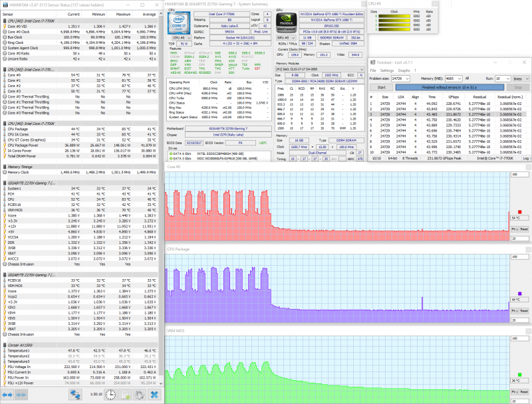Click Fit y on the Core #0 graph

pos(515,229)
